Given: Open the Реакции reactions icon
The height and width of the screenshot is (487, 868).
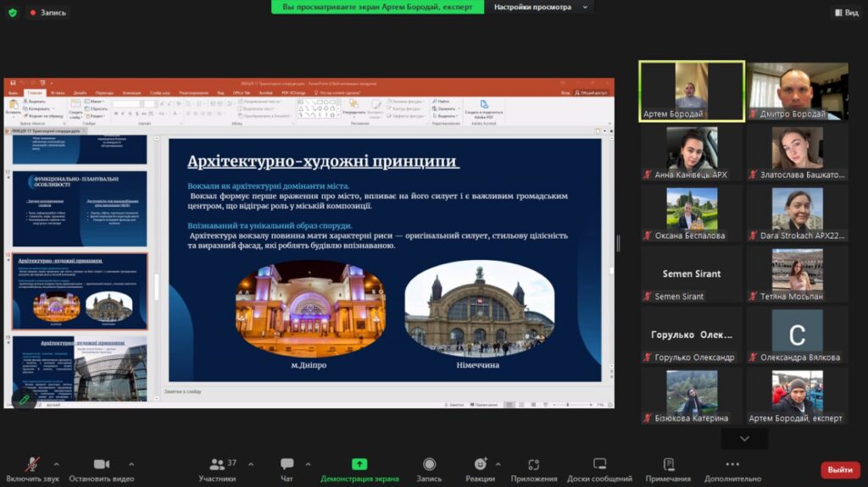Looking at the screenshot, I should coord(480,465).
